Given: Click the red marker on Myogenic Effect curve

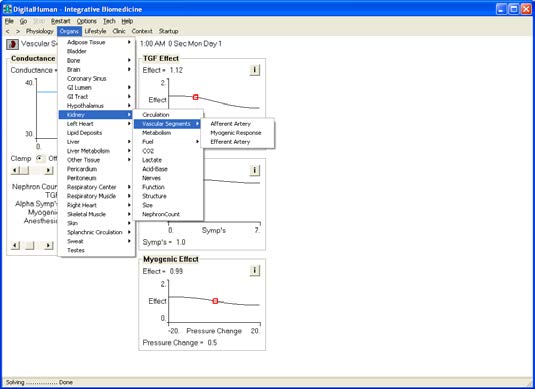Looking at the screenshot, I should 215,301.
